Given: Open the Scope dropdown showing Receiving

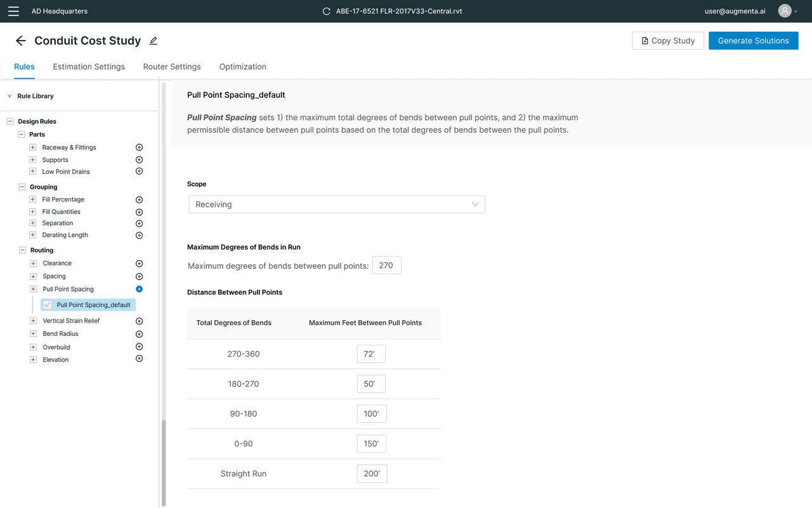Looking at the screenshot, I should pyautogui.click(x=337, y=204).
